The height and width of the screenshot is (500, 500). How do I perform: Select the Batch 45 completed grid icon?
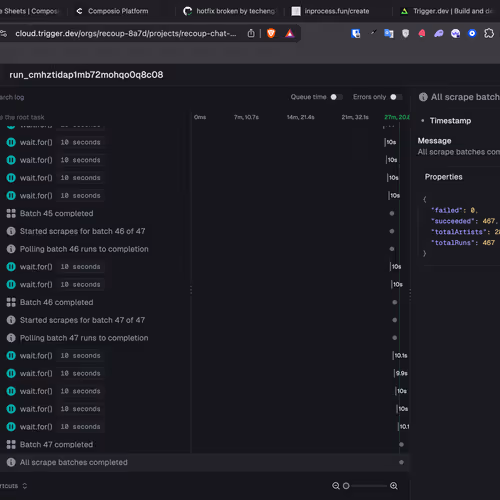[11, 213]
